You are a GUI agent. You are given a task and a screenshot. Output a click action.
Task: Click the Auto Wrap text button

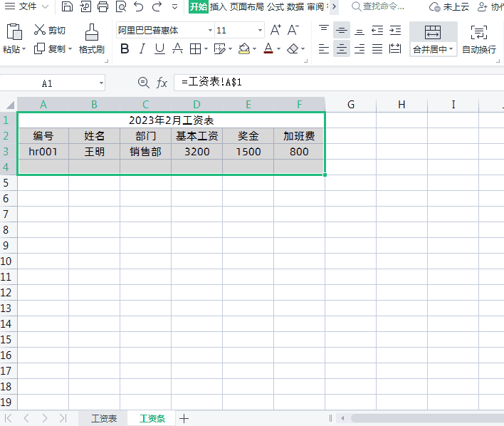tap(479, 39)
